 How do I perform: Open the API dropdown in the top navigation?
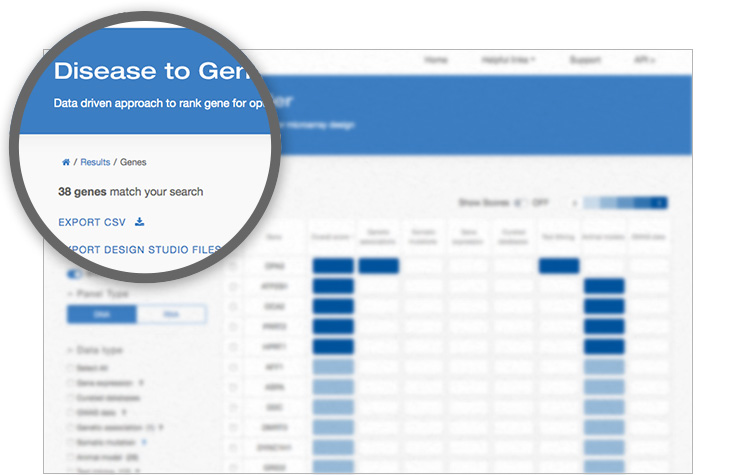645,60
